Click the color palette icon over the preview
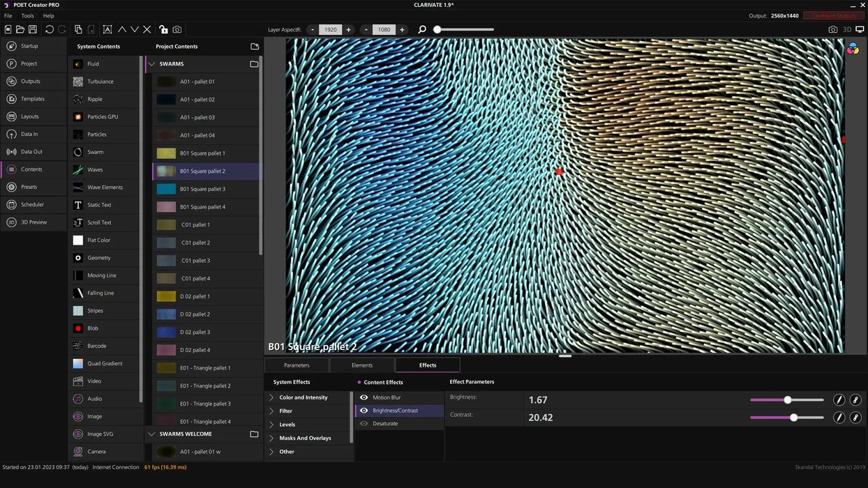The height and width of the screenshot is (488, 868). 852,49
